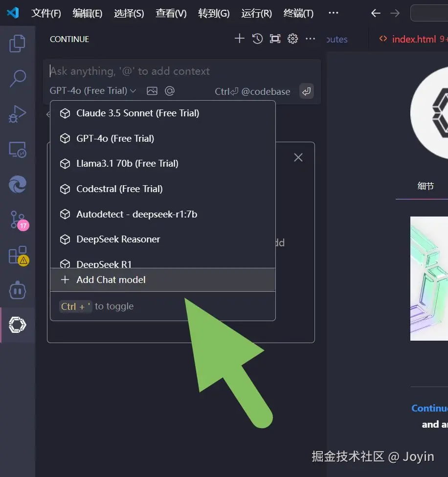The height and width of the screenshot is (477, 448).
Task: Open the Search view in activity bar
Action: 18,79
